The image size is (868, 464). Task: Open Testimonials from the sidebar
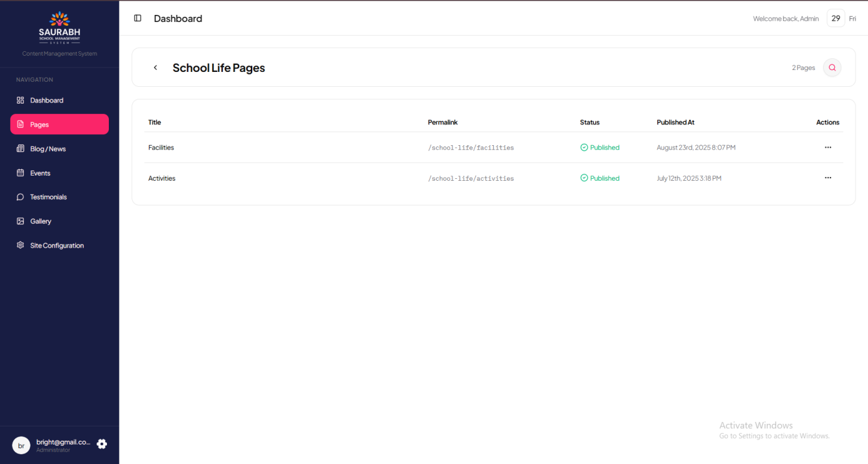48,197
